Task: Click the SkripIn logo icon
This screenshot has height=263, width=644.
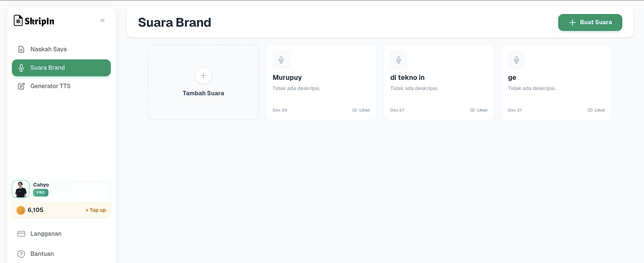Action: point(18,20)
